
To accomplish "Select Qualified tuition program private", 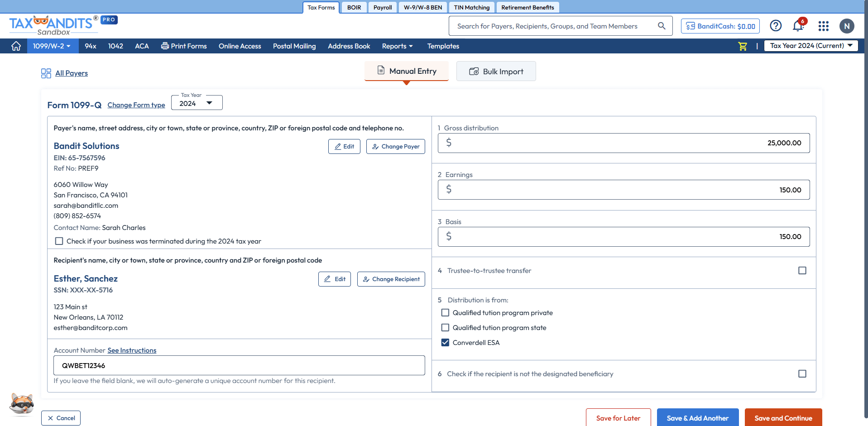I will [445, 312].
